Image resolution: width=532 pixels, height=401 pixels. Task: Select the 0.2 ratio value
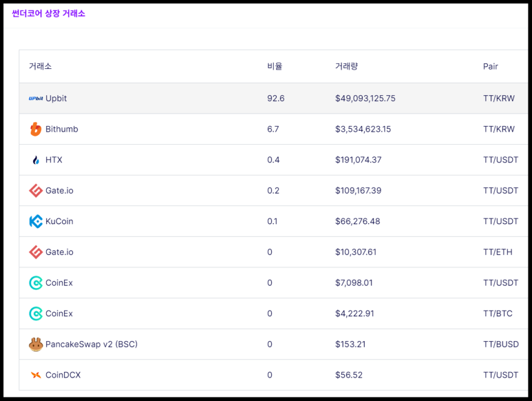pyautogui.click(x=273, y=190)
